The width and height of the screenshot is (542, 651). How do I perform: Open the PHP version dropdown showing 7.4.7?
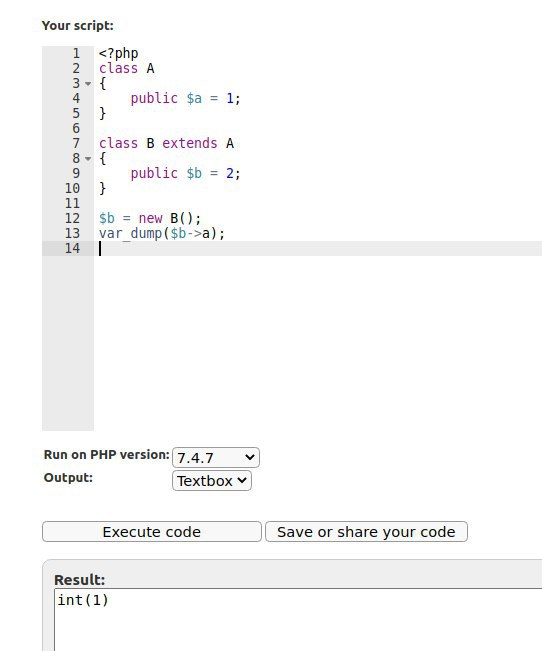point(216,458)
